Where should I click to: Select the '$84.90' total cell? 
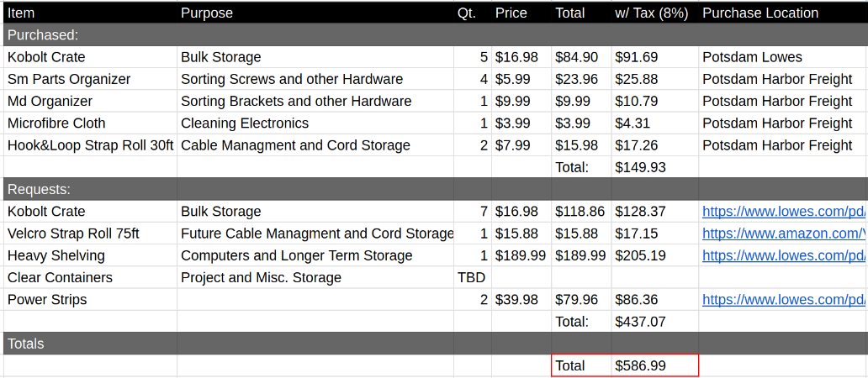[x=581, y=57]
